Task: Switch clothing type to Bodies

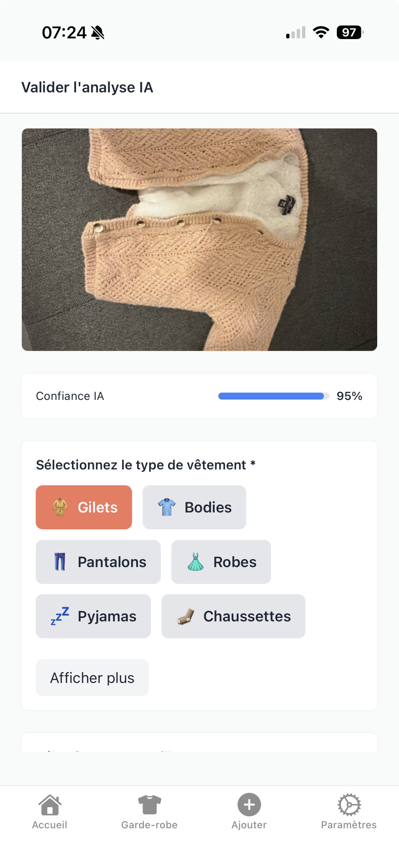Action: coord(194,507)
